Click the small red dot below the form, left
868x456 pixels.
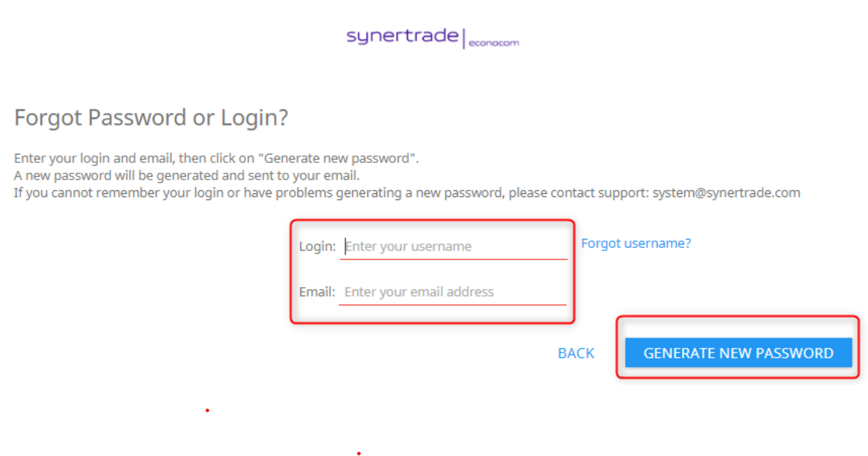pos(207,410)
